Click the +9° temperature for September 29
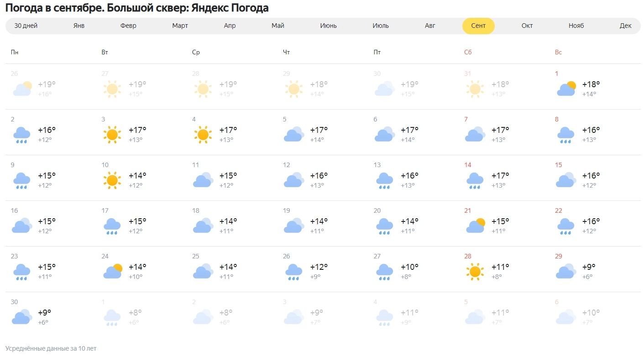644x363 pixels. tap(589, 267)
